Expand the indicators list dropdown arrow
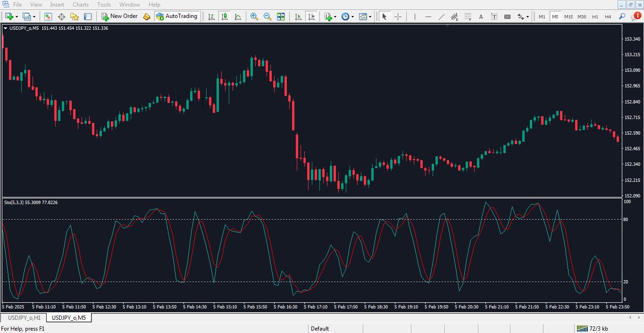Screen dimensions: 644x333 tap(335, 17)
